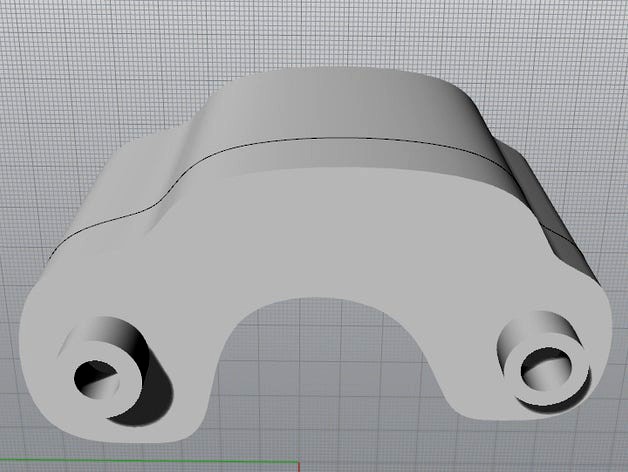Pick the seam curve across the top surface
The image size is (628, 472).
coord(340,139)
